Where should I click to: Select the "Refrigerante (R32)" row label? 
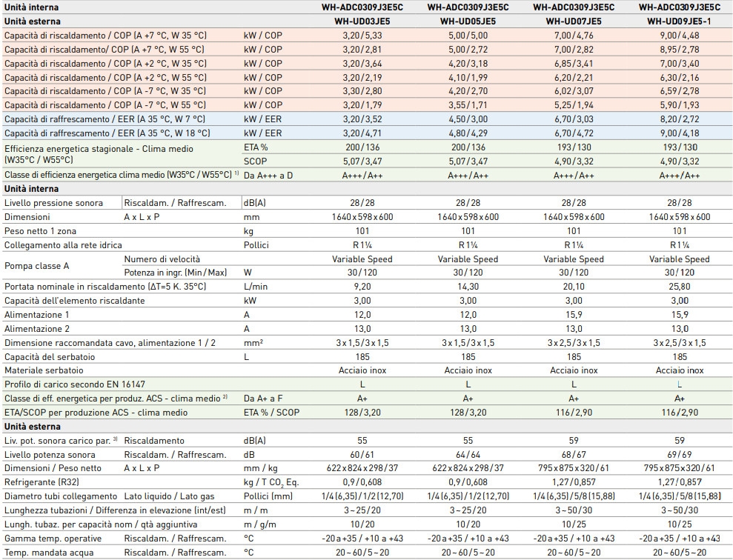(42, 482)
